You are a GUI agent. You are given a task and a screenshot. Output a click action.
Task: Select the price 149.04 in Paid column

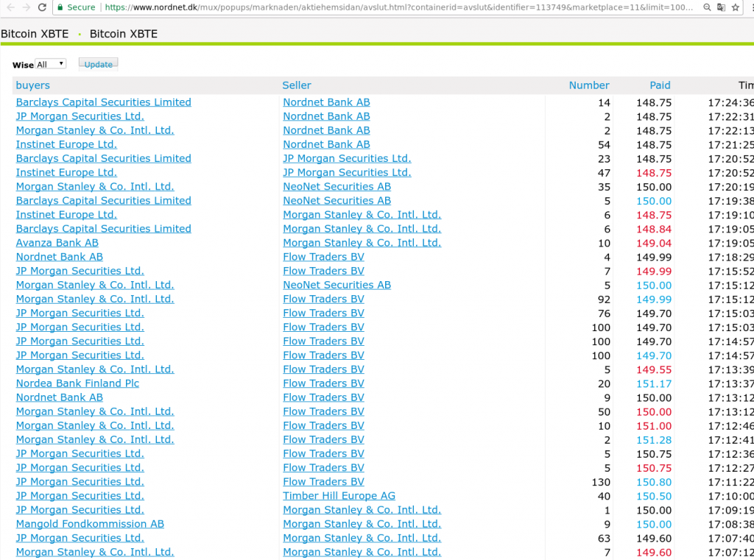click(x=654, y=244)
